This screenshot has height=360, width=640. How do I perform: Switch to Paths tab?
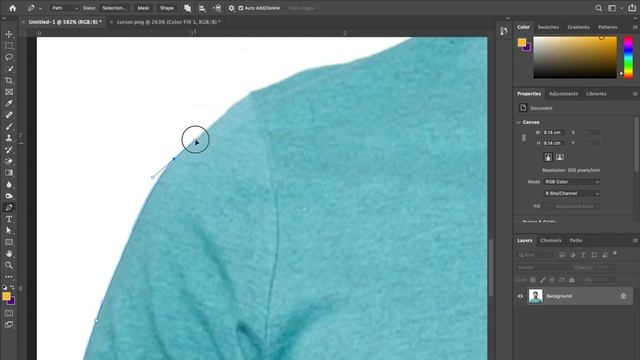tap(576, 240)
